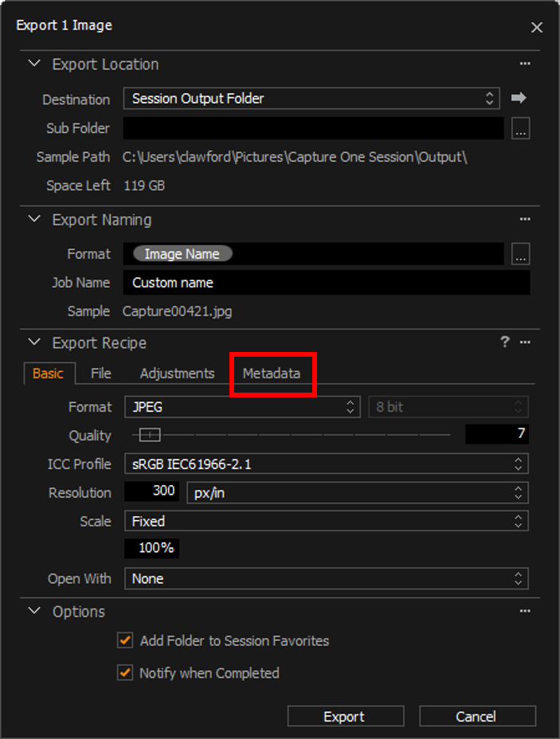Open the Sub Folder browse (...) button
The width and height of the screenshot is (560, 739).
pyautogui.click(x=521, y=128)
